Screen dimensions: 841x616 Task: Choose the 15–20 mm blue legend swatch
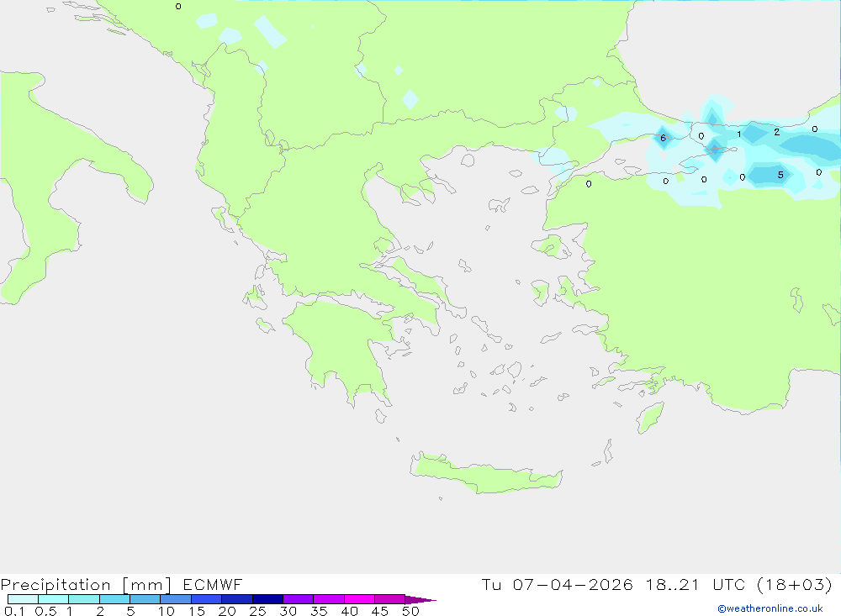coord(207,599)
